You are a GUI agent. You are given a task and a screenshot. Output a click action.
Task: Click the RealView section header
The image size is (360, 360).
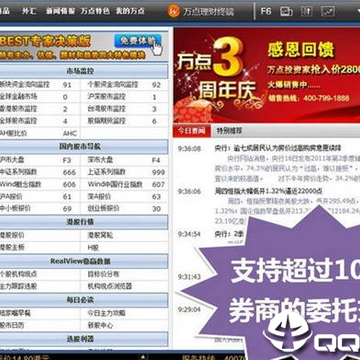83,261
